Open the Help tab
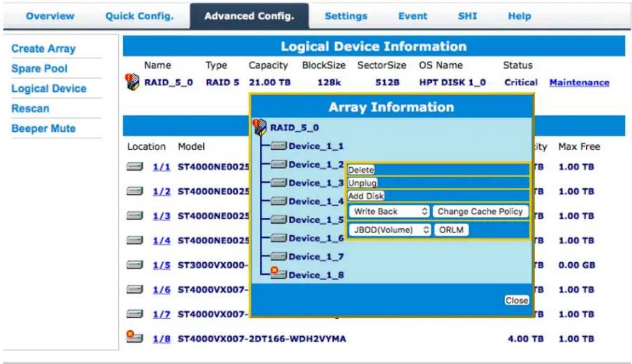Screen dimensions: 632x364 click(x=520, y=16)
